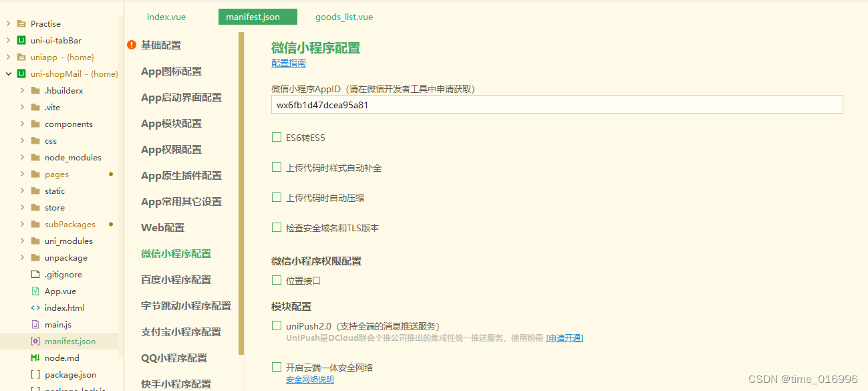Viewport: 868px width, 391px height.
Task: Check 上传代码时自动压缩 option
Action: coord(277,197)
